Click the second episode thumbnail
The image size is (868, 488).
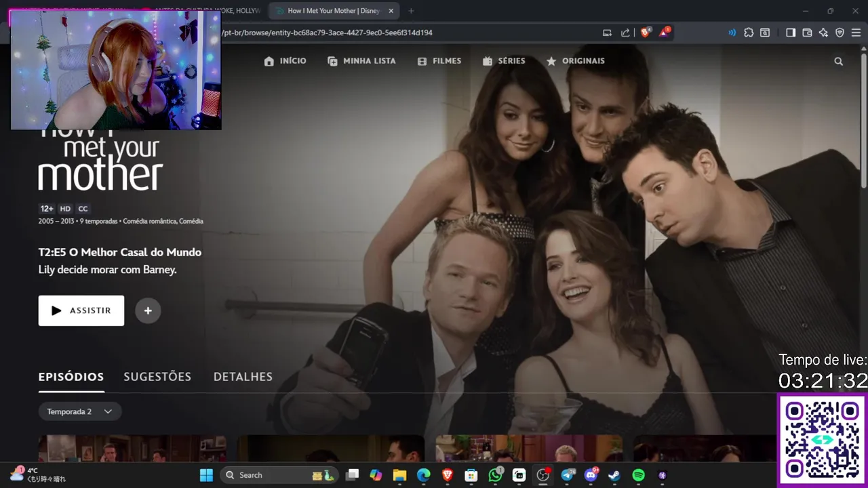[331, 449]
